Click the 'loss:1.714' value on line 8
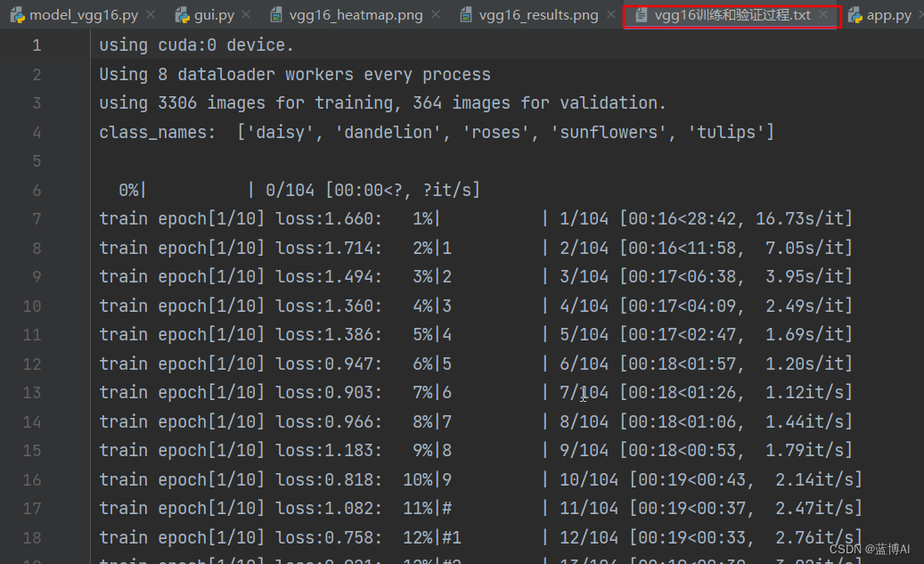 (x=329, y=248)
